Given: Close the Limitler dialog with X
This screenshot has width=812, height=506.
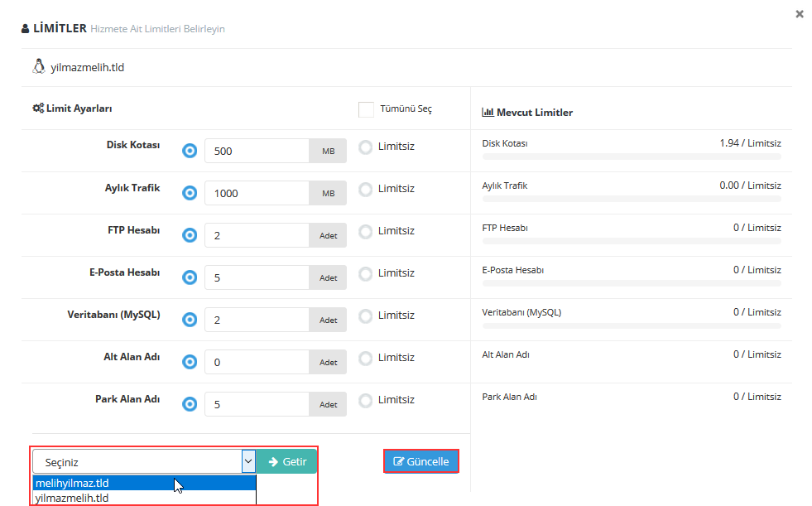Looking at the screenshot, I should pyautogui.click(x=799, y=14).
